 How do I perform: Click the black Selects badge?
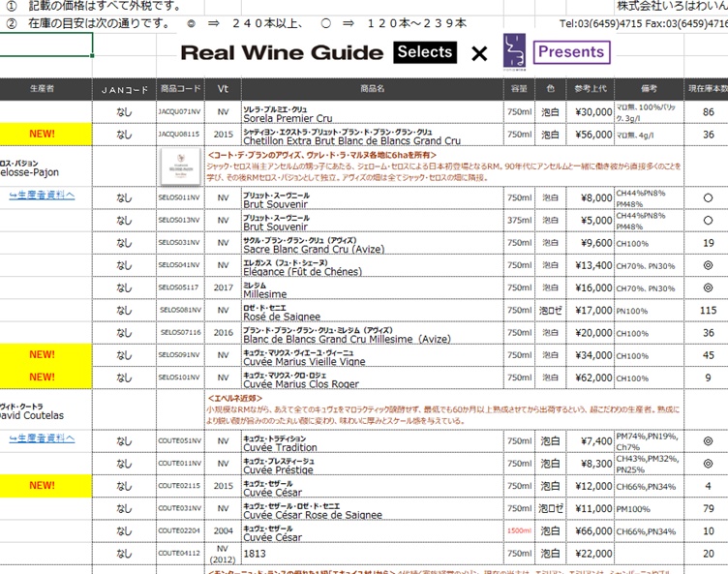(425, 52)
